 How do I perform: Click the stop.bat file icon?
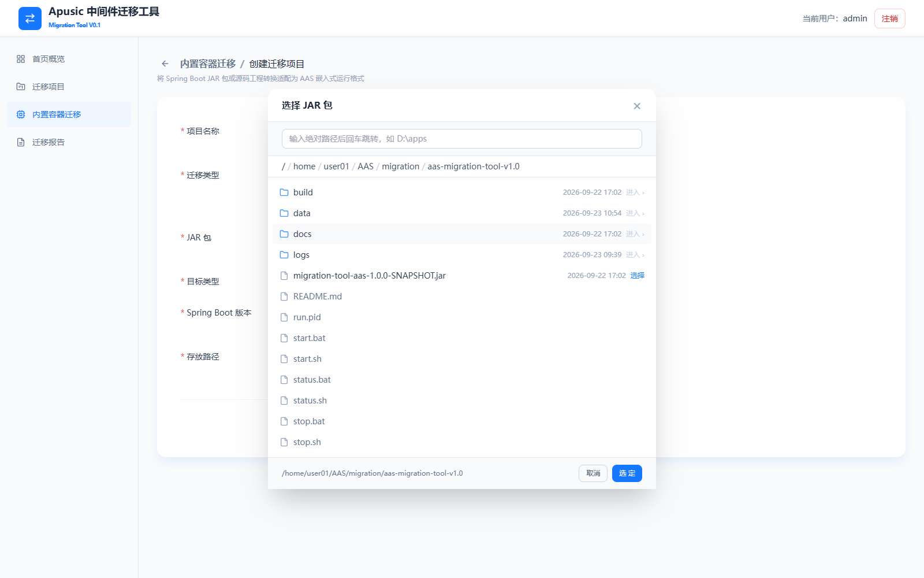284,421
